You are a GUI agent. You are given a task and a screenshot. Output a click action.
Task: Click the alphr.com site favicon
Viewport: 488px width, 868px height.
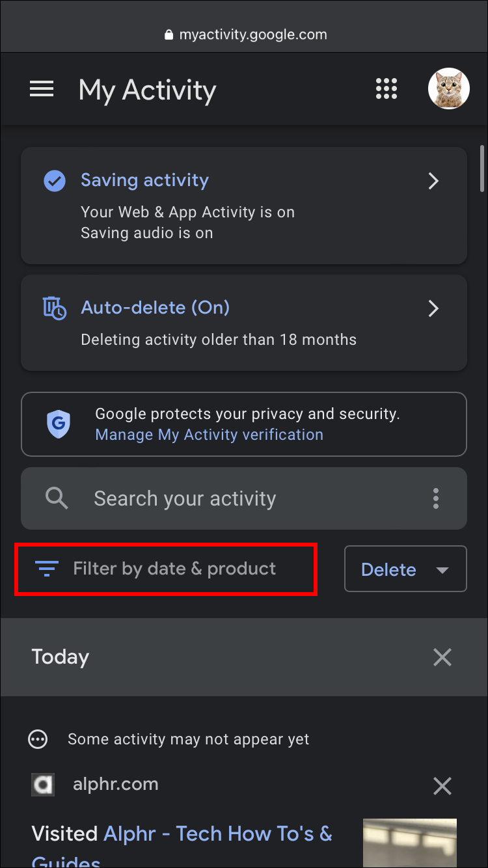click(43, 784)
